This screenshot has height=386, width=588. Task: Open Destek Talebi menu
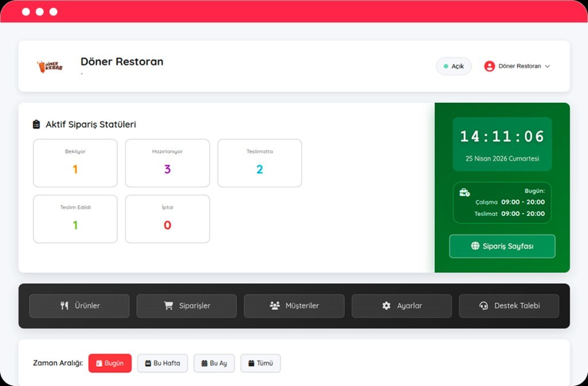509,306
